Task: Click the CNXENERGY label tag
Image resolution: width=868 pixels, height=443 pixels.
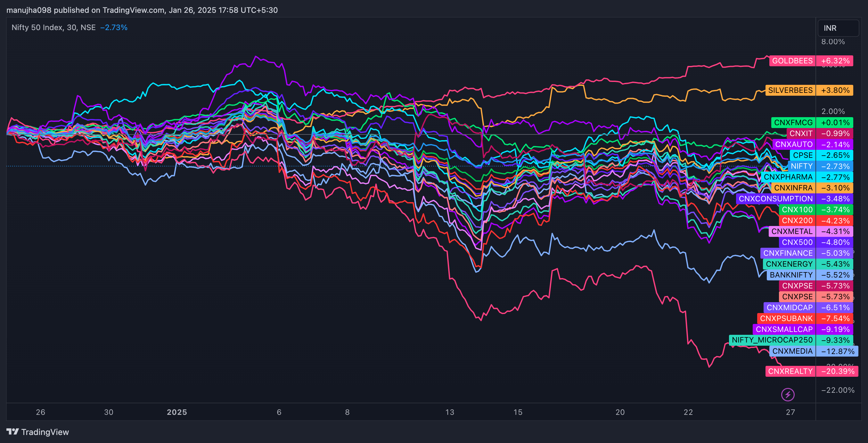Action: [x=789, y=264]
